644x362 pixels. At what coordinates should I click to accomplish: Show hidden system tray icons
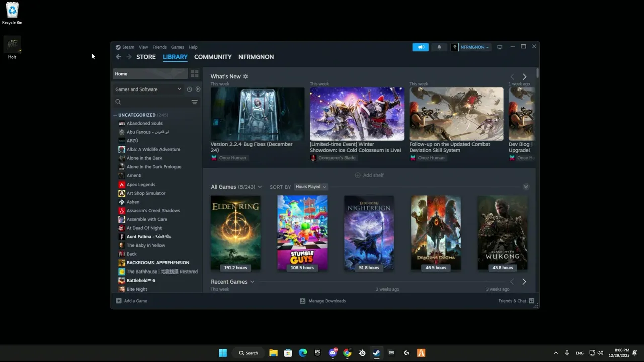[556, 353]
